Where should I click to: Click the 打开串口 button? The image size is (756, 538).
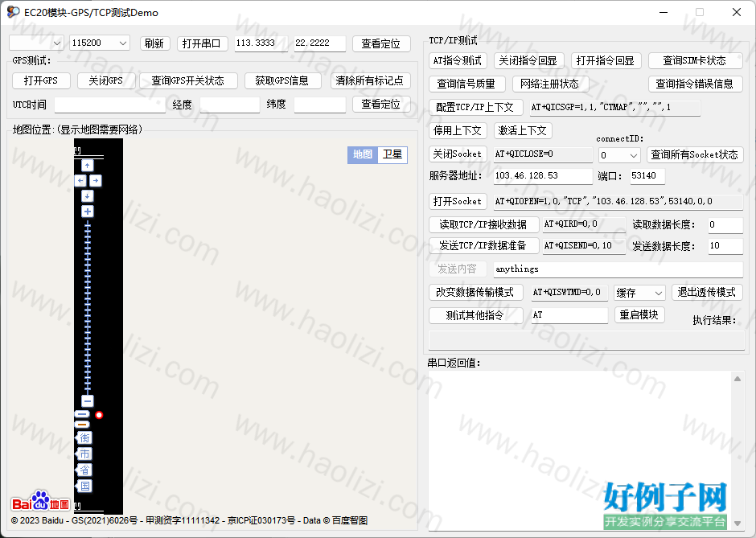click(202, 43)
